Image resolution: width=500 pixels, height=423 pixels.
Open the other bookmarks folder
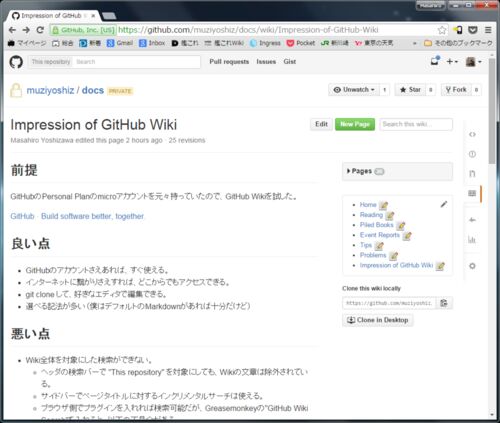pyautogui.click(x=458, y=43)
